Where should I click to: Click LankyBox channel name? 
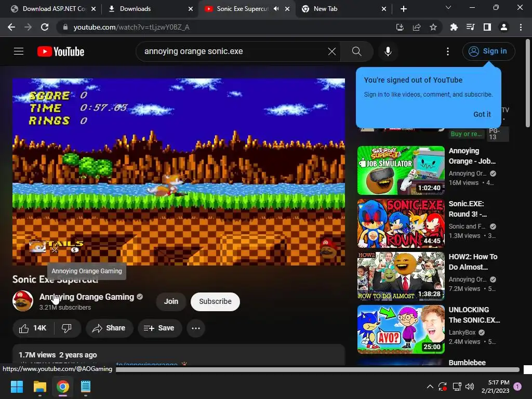pos(462,332)
